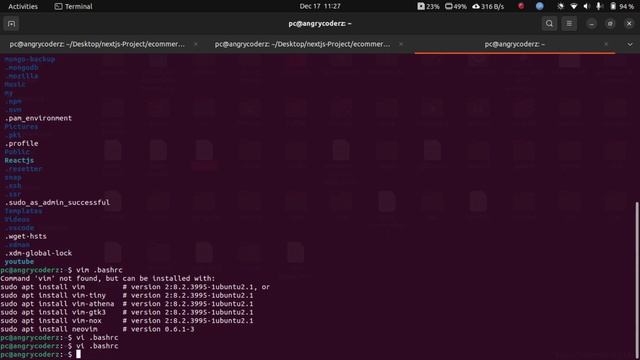Click the 'sudo apt install vim-tiny' line
Image resolution: width=640 pixels, height=360 pixels.
click(x=127, y=295)
